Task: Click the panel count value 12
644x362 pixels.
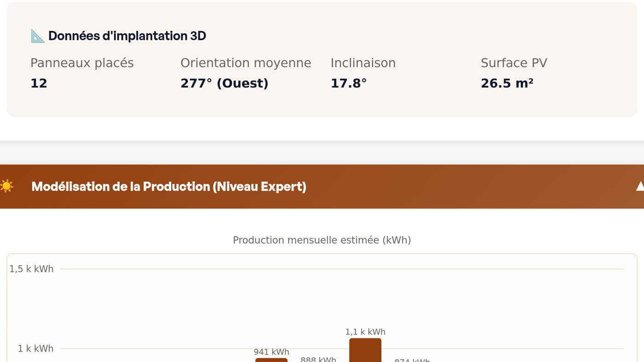Action: coord(39,83)
